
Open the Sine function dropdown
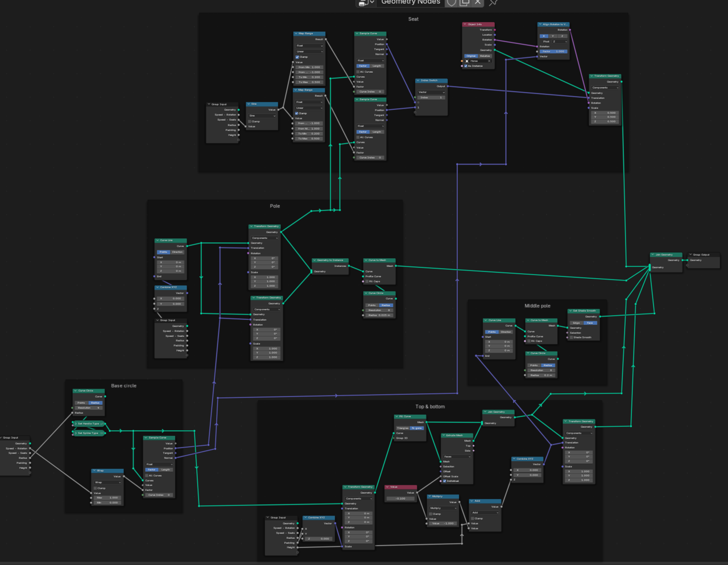(262, 116)
